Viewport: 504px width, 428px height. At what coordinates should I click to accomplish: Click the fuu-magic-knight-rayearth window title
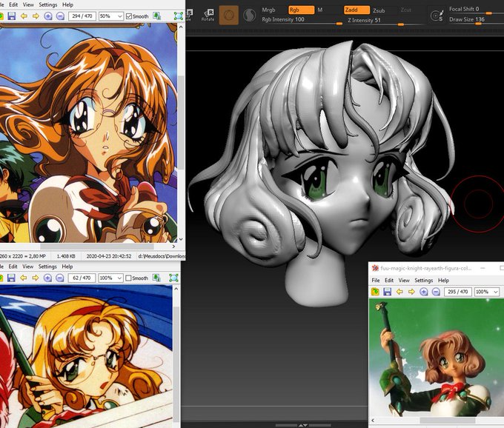426,268
